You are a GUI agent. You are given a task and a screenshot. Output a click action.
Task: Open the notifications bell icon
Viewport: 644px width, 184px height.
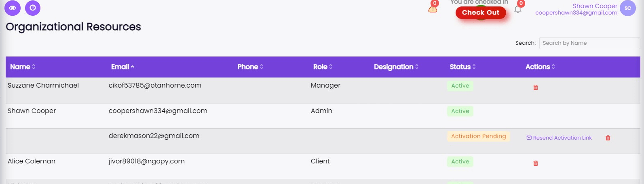click(517, 9)
